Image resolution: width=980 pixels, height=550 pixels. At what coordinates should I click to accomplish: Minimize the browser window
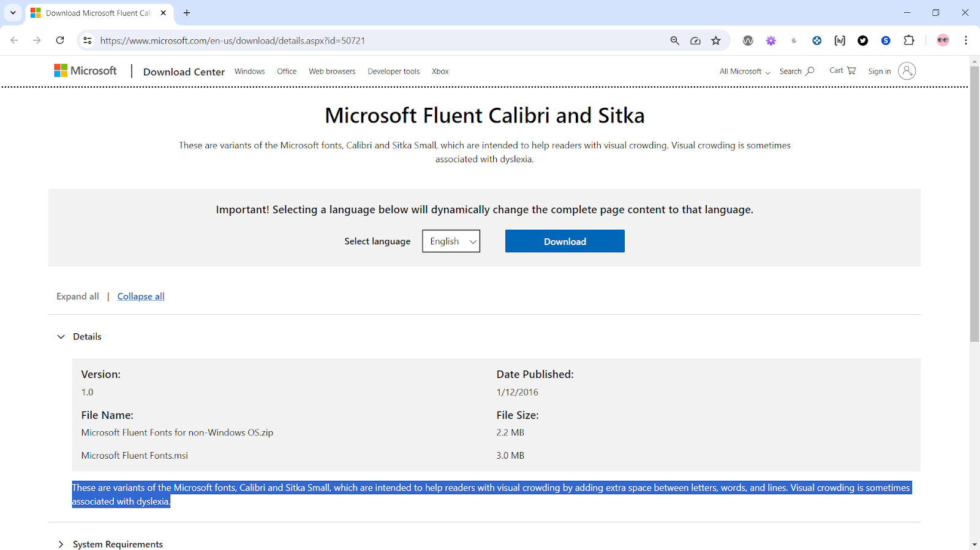pyautogui.click(x=907, y=13)
